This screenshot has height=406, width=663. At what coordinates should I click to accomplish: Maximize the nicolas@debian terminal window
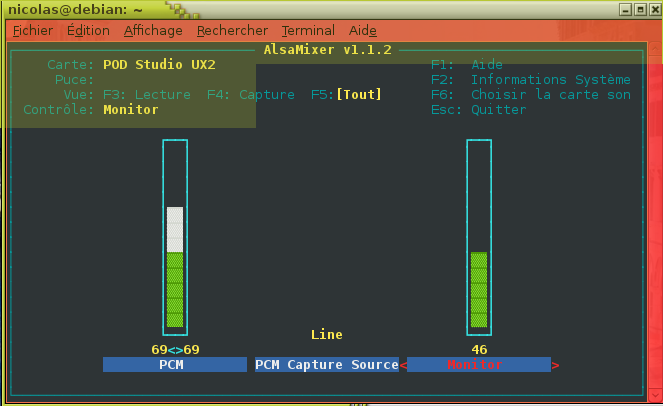[x=641, y=9]
